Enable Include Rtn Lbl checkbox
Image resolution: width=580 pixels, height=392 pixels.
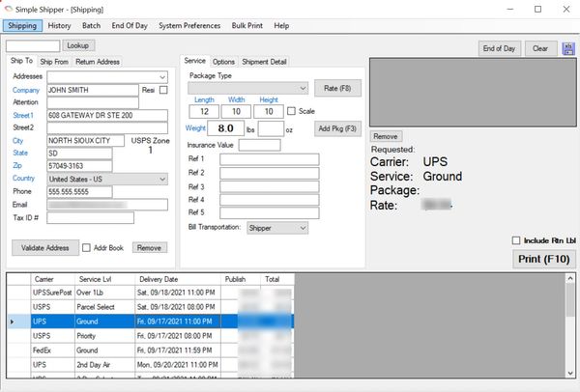(515, 240)
